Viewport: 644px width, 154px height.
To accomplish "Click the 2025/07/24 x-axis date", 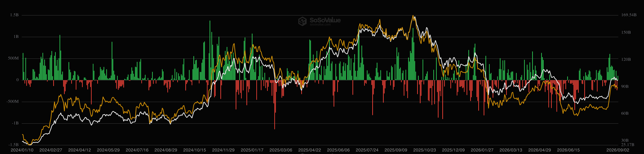I will (367, 150).
